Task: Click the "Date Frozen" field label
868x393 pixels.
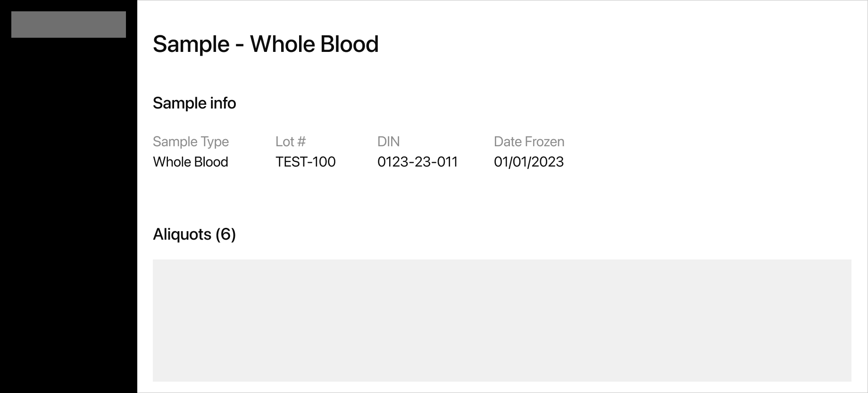Action: pyautogui.click(x=529, y=142)
